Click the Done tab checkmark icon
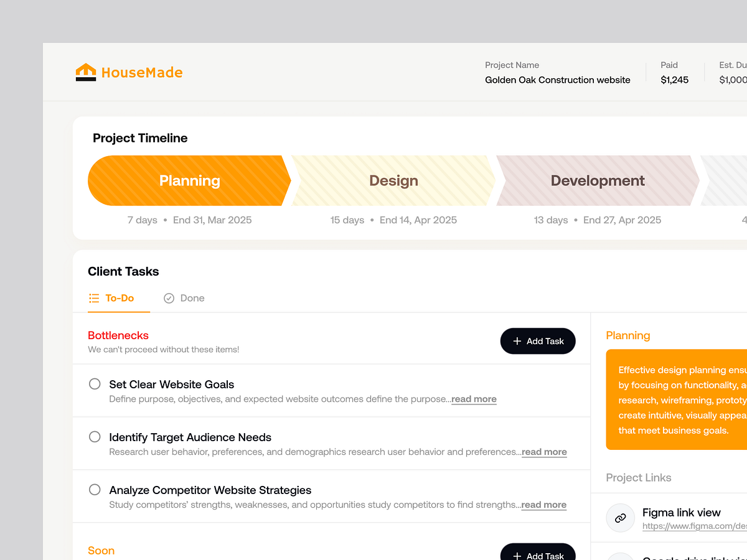747x560 pixels. tap(169, 298)
